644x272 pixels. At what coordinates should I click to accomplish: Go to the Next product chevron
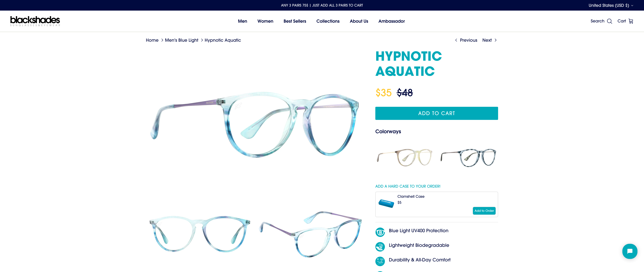point(495,40)
